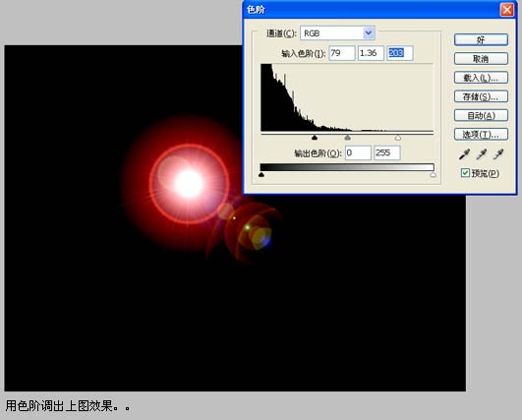Toggle the 预览 preview checkbox
The image size is (522, 420).
coord(465,173)
